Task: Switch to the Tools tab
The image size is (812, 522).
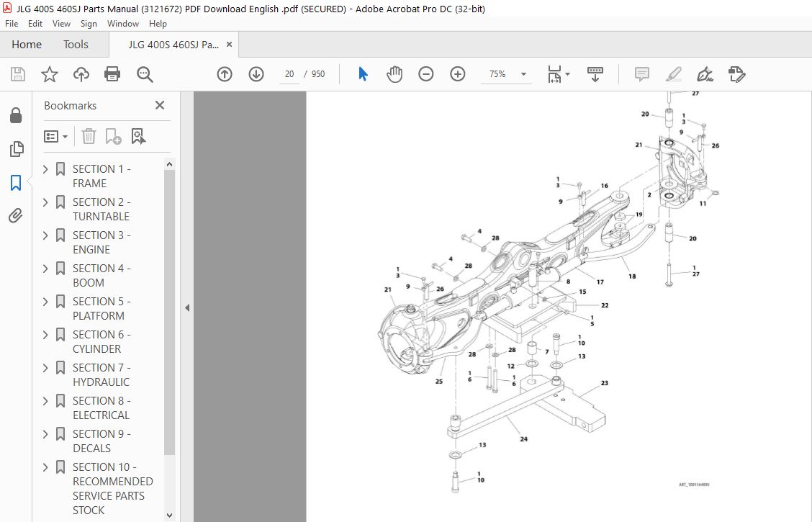Action: 76,45
